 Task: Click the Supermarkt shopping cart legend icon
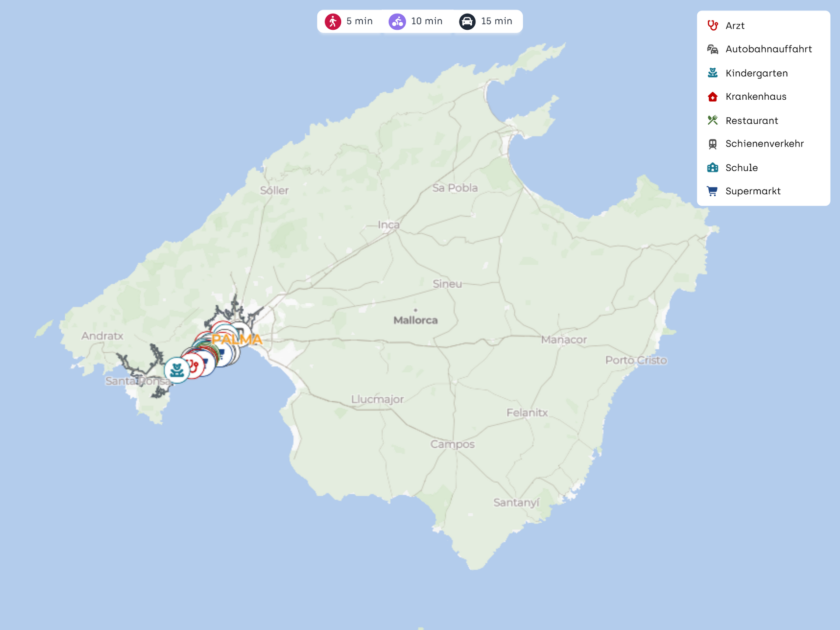(713, 191)
